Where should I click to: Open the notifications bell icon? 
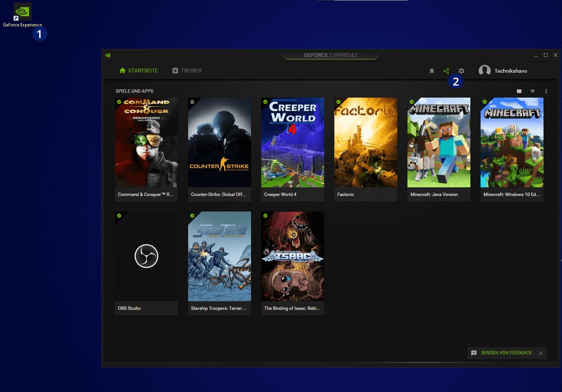click(432, 71)
